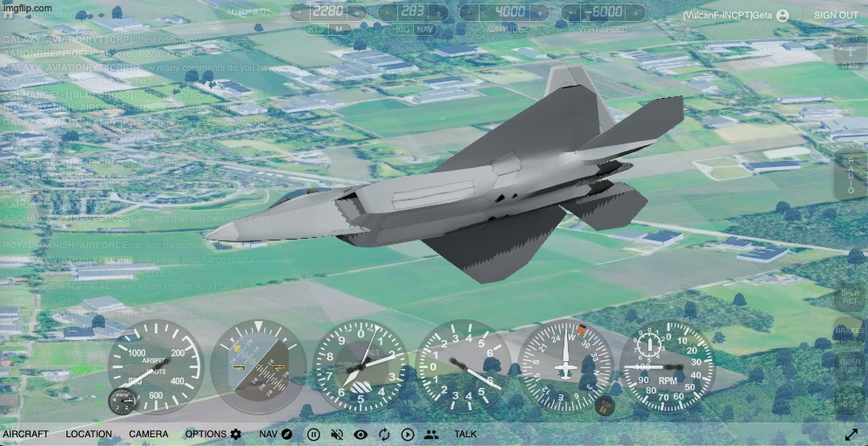Open the user account profile icon
This screenshot has width=868, height=446.
click(782, 16)
